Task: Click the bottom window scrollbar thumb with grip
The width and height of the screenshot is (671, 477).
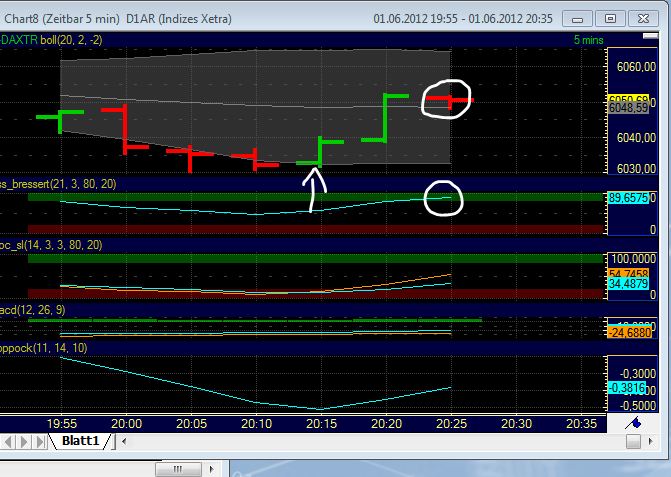Action: click(178, 469)
